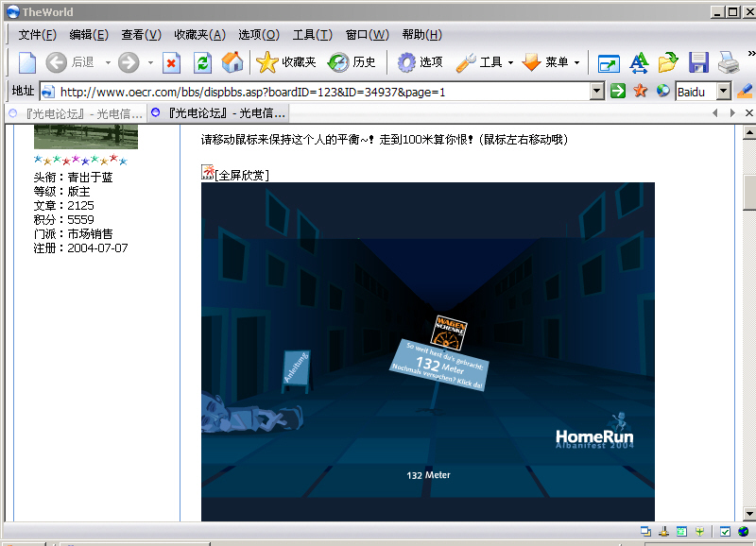Click the highlighter pen icon
The image size is (756, 546).
tap(745, 91)
